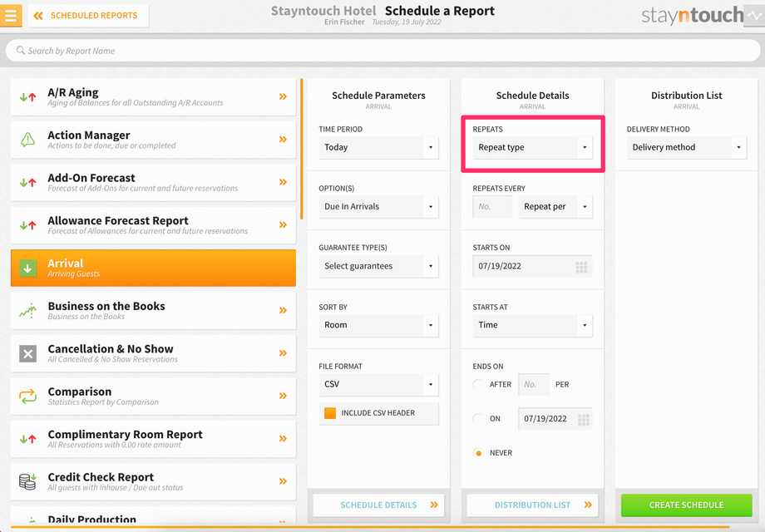765x532 pixels.
Task: Select the Cancellation & No Show report
Action: 153,353
